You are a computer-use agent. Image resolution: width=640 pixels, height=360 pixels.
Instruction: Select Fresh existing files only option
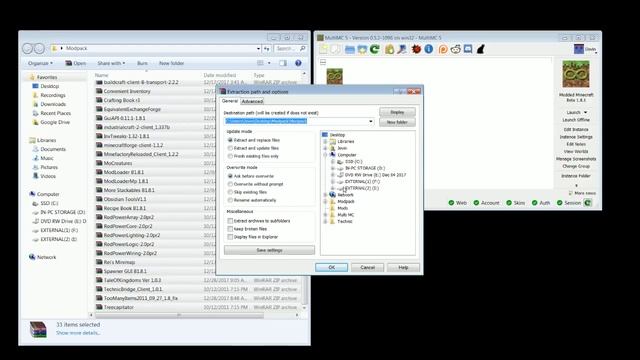click(230, 156)
